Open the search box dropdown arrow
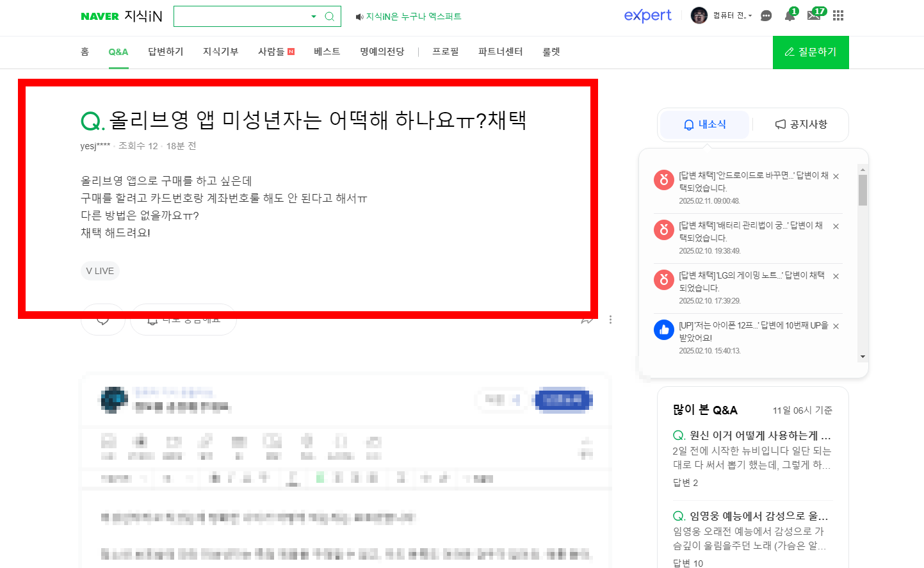The image size is (924, 568). 314,17
